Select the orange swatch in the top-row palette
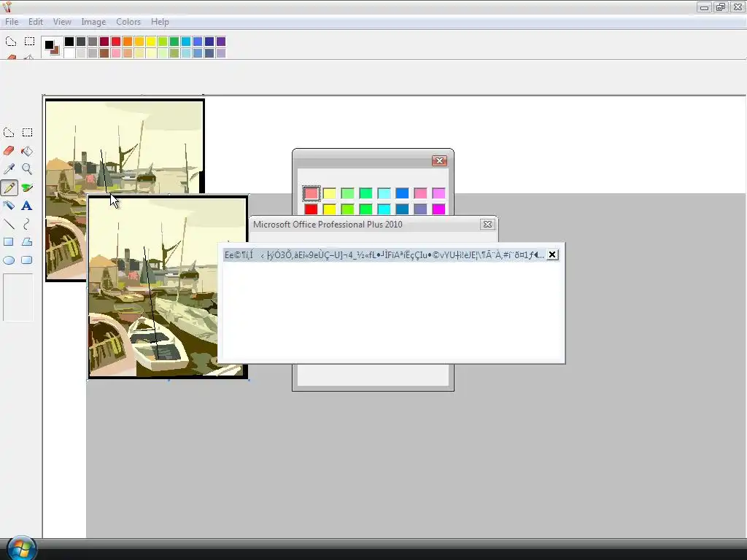This screenshot has width=747, height=560. pyautogui.click(x=128, y=42)
